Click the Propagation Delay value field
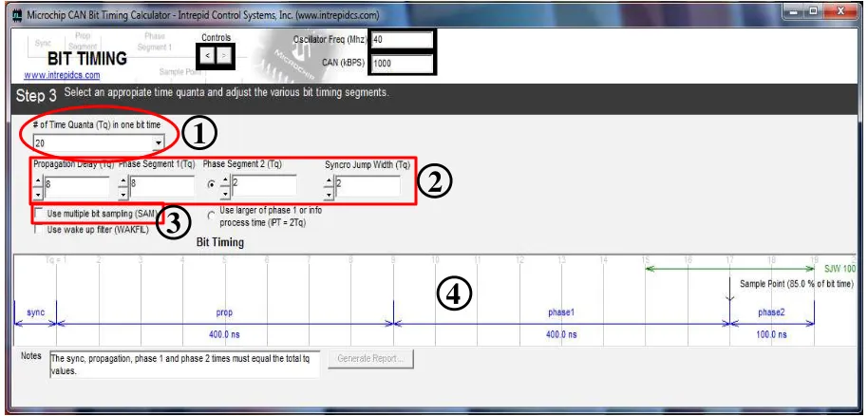The height and width of the screenshot is (416, 868). tap(76, 187)
